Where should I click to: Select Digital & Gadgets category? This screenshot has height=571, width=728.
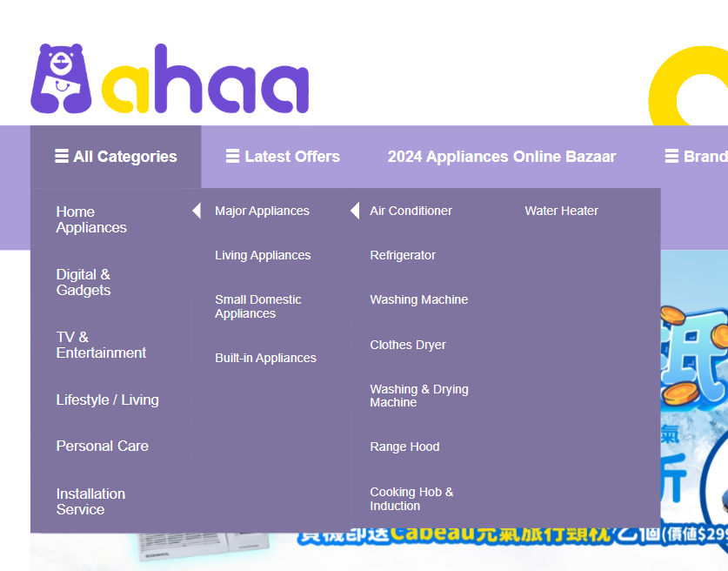[x=83, y=282]
